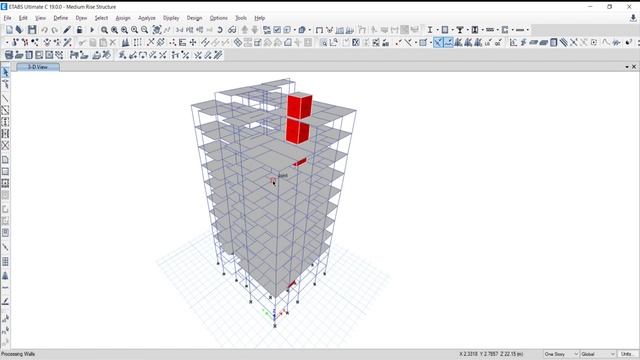Viewport: 640px width, 360px height.
Task: Toggle Object Shrink view icon
Action: (267, 30)
